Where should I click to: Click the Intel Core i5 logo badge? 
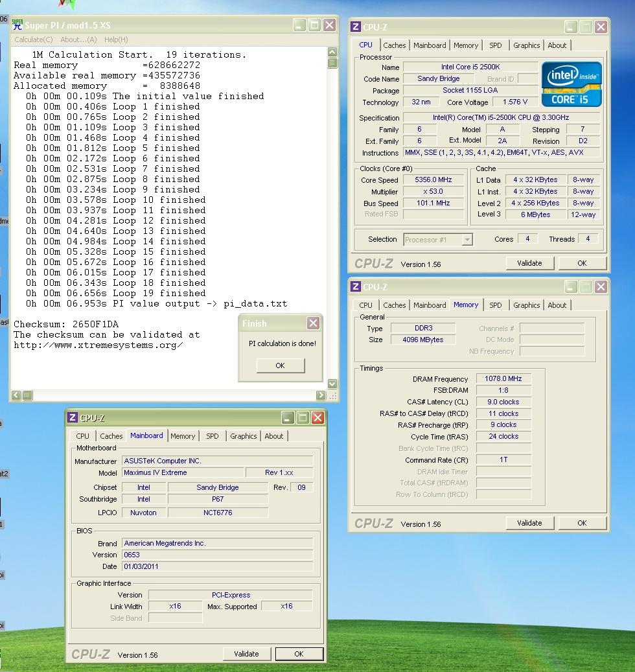571,84
